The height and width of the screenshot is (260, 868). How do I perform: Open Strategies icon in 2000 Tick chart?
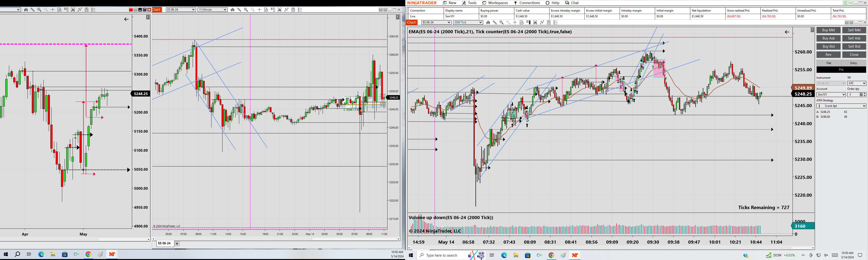click(x=549, y=23)
